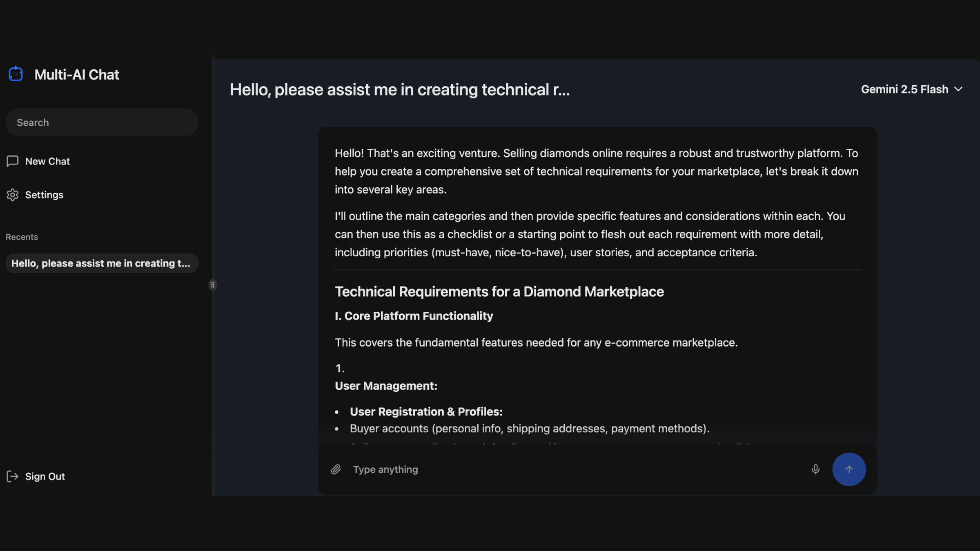Click the Multi-AI Chat robot logo icon
980x551 pixels.
[x=16, y=74]
